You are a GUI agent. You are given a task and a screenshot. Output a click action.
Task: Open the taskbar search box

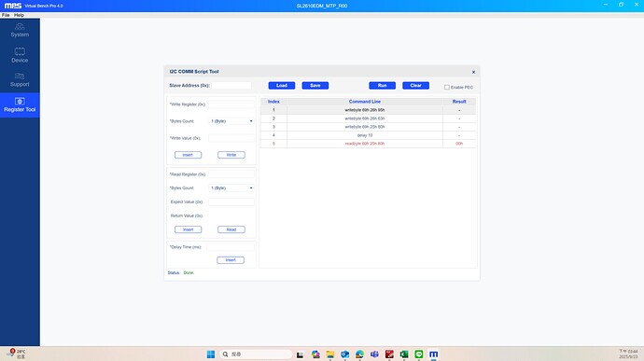point(256,354)
